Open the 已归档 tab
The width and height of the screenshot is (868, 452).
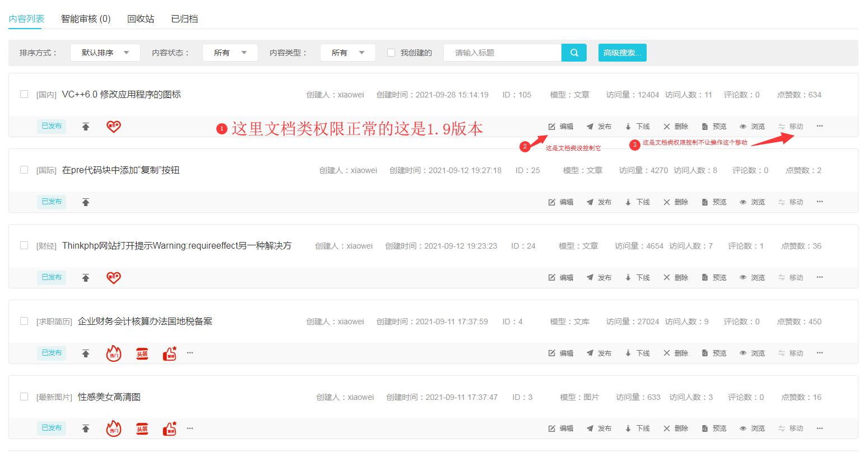point(184,19)
